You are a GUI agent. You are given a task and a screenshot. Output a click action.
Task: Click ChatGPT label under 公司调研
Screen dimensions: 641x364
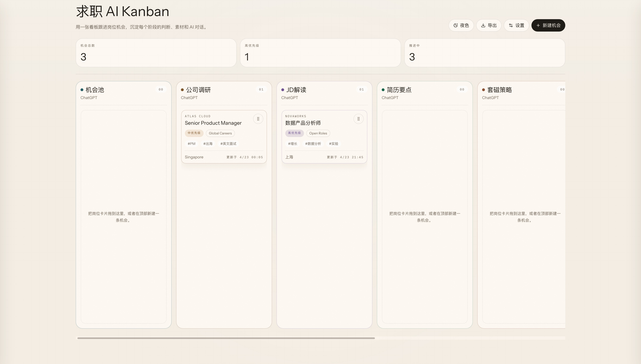189,98
